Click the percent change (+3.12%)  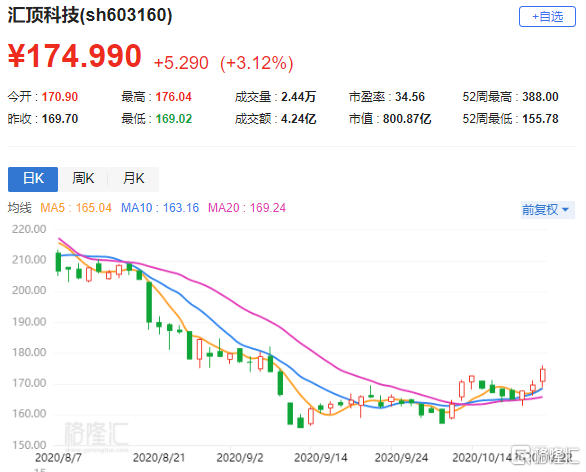tap(257, 63)
